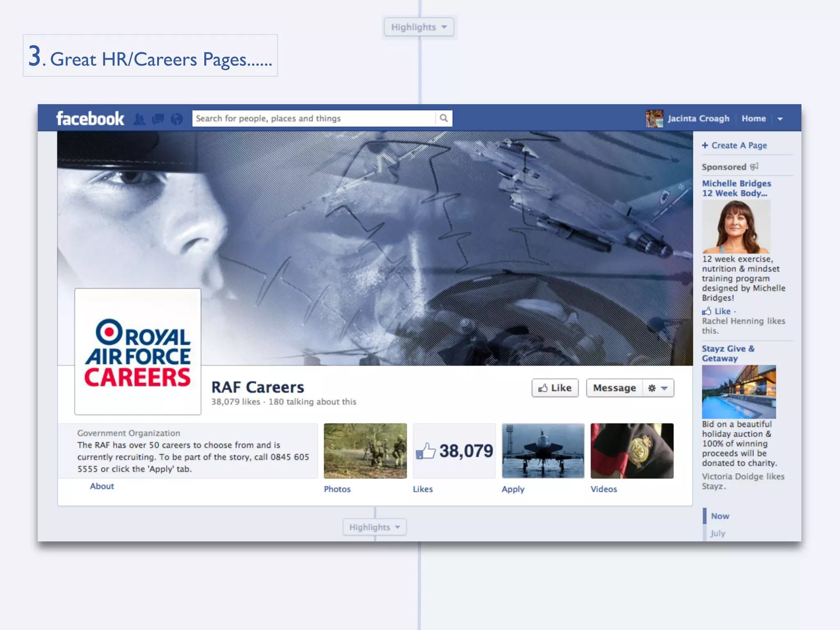Open the top Highlights dropdown
The width and height of the screenshot is (840, 630).
419,27
